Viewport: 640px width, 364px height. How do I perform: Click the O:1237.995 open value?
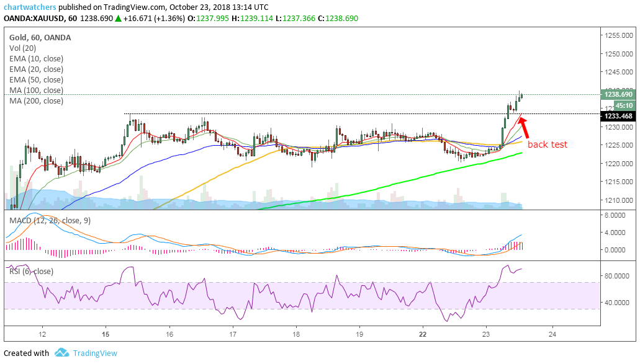209,19
